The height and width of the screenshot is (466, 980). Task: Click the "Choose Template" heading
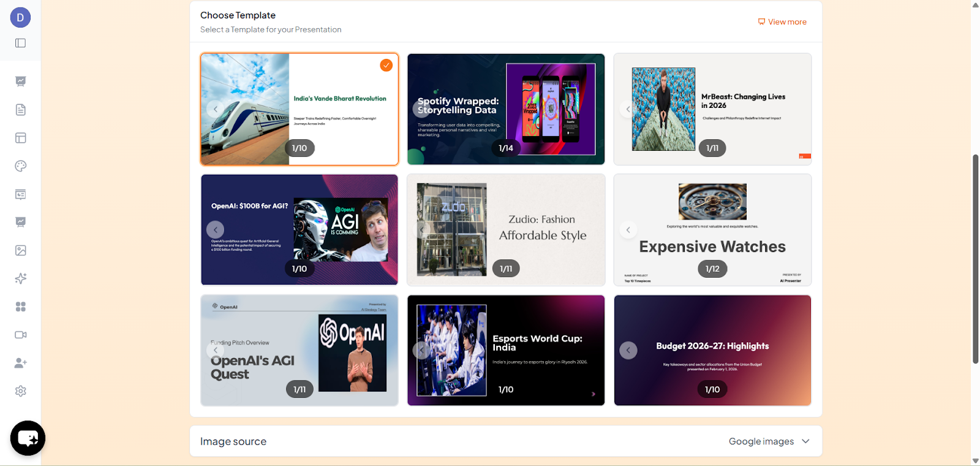click(238, 15)
